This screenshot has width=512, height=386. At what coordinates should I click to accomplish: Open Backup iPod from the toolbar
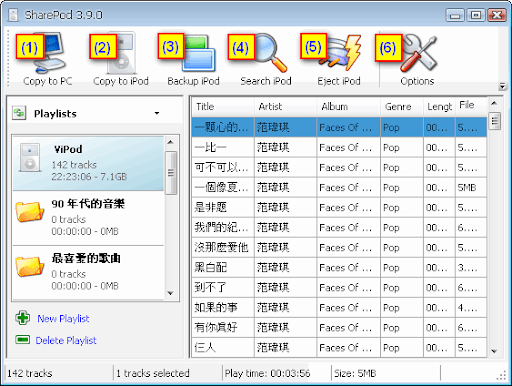point(198,53)
